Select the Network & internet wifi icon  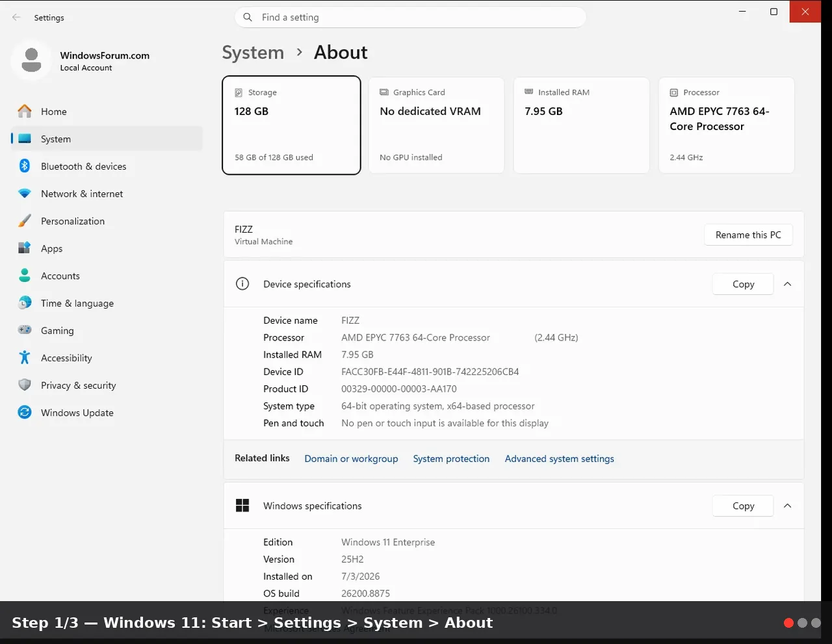(x=25, y=194)
